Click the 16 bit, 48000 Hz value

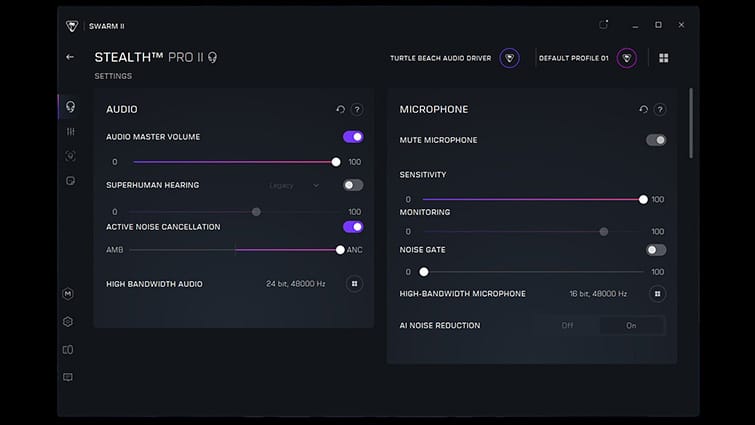[598, 294]
